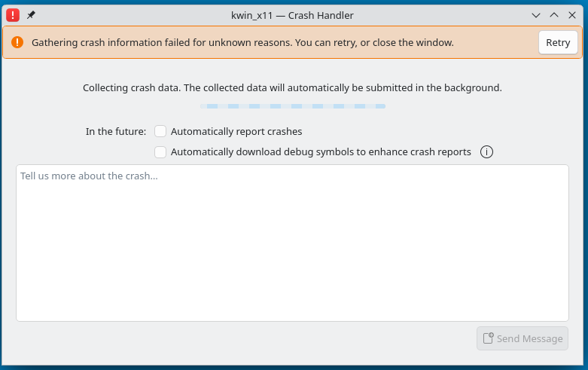Click the 'Gathering crash information failed' message

242,42
